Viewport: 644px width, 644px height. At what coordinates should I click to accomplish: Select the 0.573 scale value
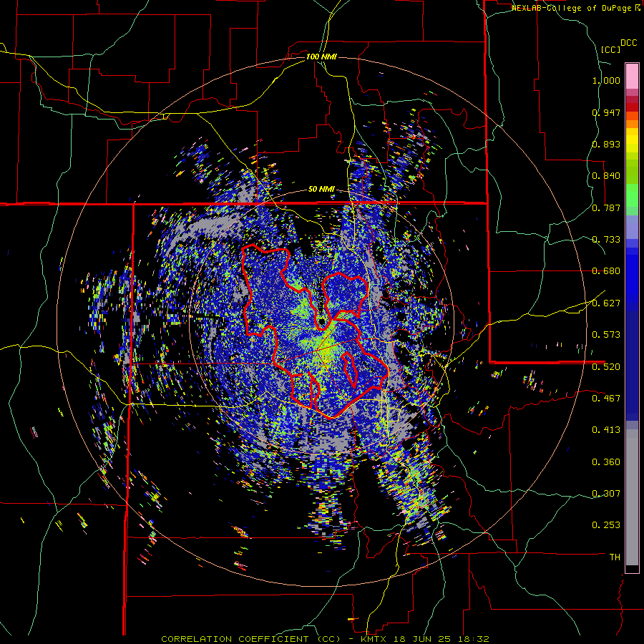click(606, 335)
